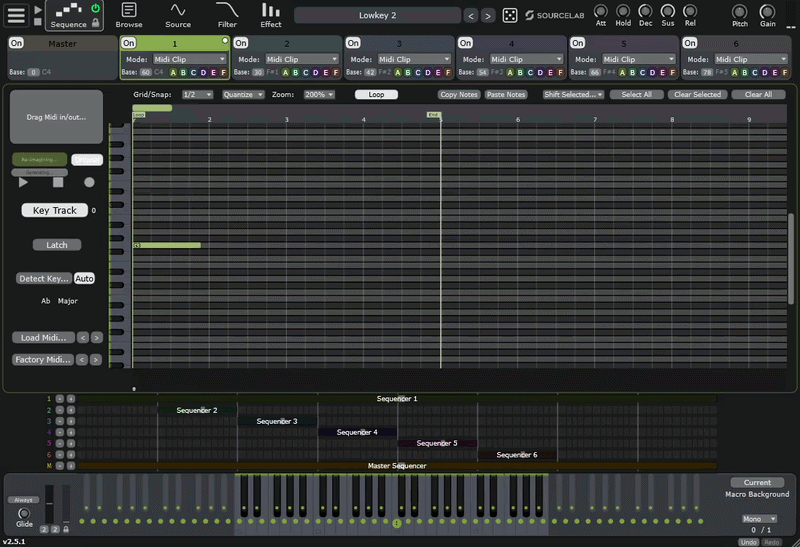Screen dimensions: 800x547
Task: Go to the next preset
Action: click(x=488, y=16)
